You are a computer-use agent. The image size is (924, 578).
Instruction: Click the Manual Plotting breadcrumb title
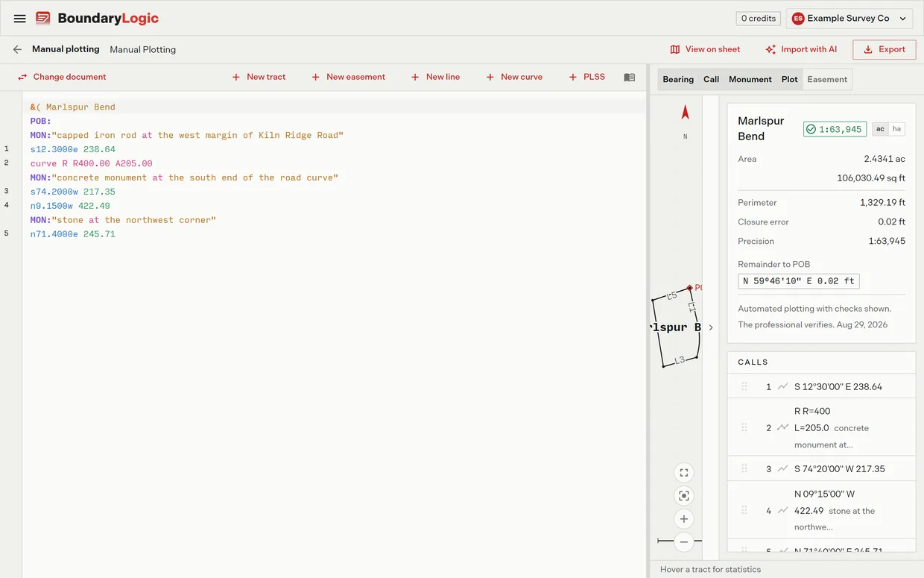click(x=143, y=49)
